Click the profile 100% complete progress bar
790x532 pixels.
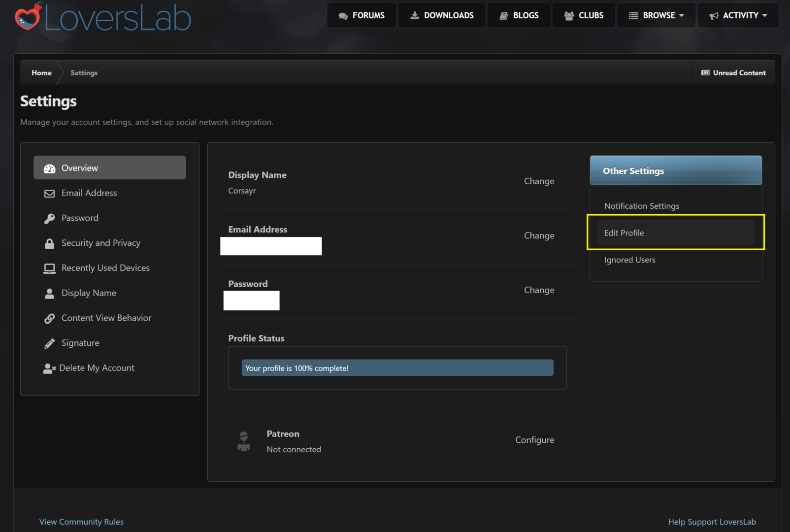(x=397, y=368)
